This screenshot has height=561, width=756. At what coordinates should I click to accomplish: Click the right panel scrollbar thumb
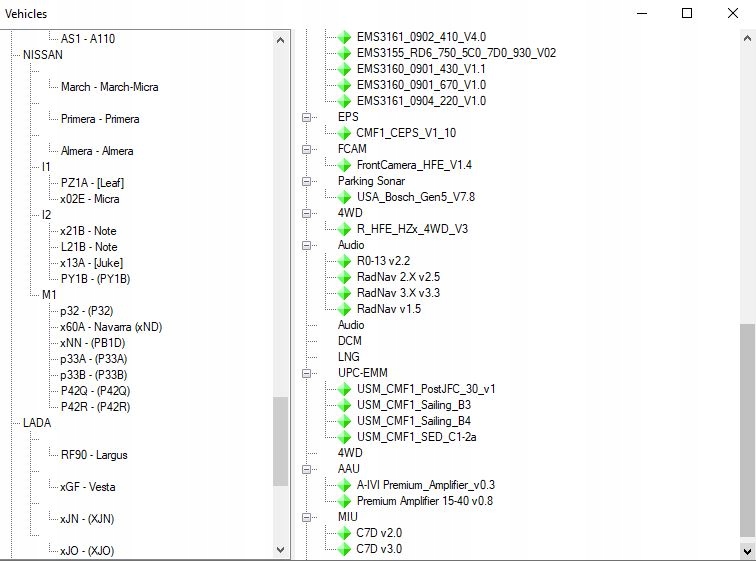[747, 430]
